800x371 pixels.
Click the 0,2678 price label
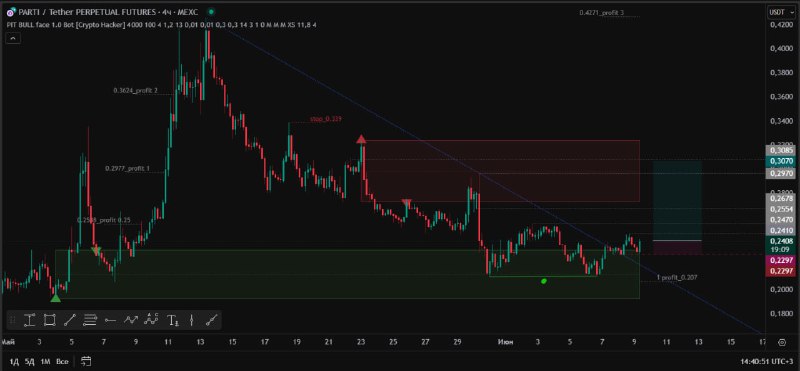point(781,199)
